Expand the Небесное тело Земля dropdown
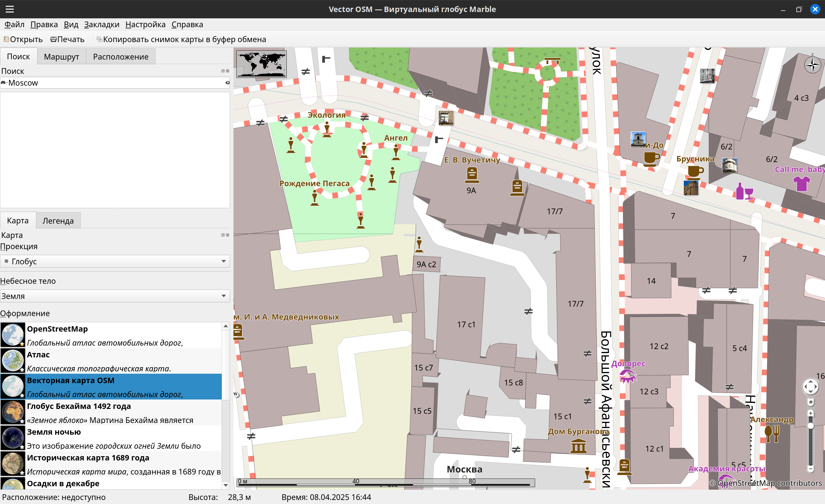Viewport: 825px width, 504px height. click(115, 296)
